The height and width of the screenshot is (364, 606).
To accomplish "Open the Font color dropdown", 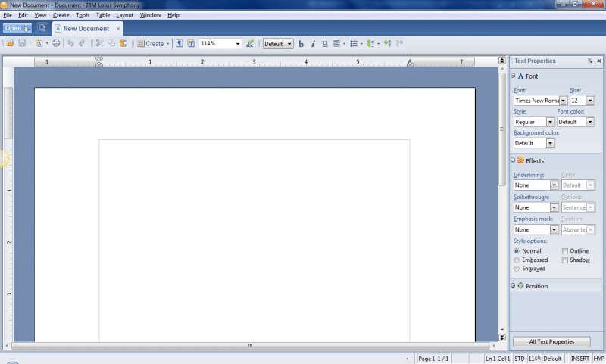I will 590,122.
